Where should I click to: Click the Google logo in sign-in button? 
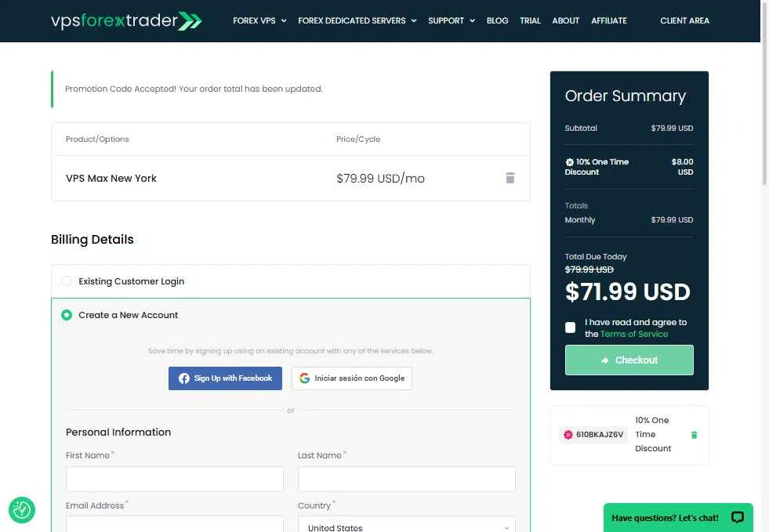click(305, 378)
